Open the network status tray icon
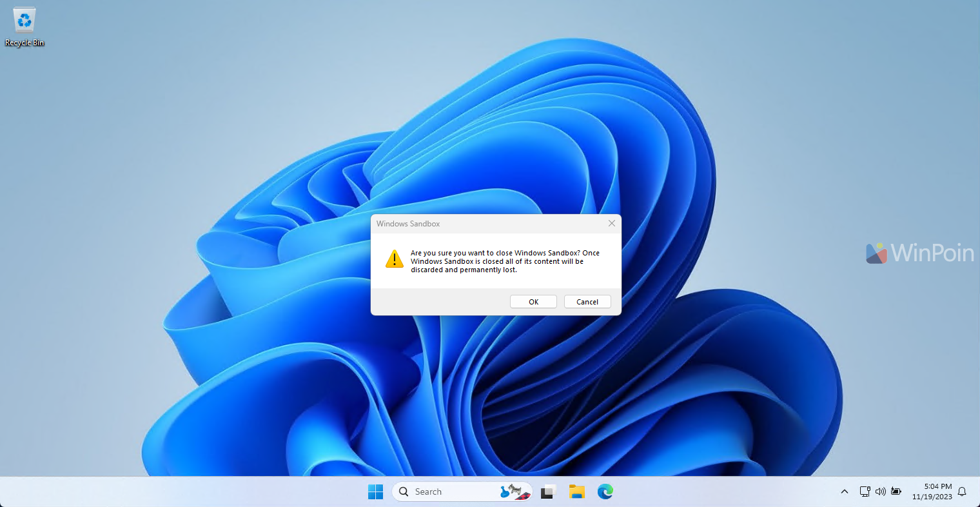 point(865,492)
